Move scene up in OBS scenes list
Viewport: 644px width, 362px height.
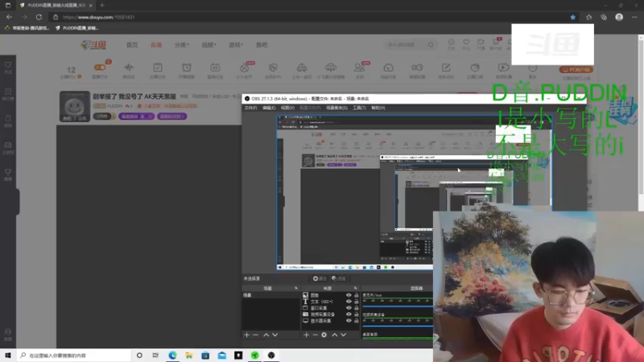pyautogui.click(x=266, y=335)
